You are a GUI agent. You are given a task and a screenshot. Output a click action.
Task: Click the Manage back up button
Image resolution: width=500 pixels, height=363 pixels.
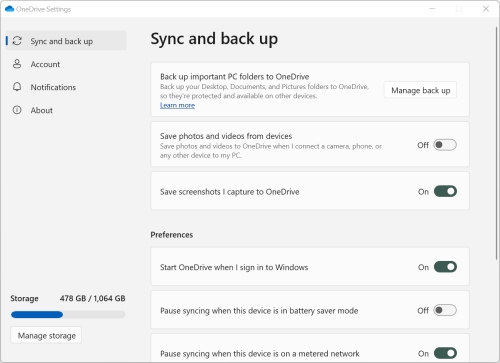tap(420, 90)
